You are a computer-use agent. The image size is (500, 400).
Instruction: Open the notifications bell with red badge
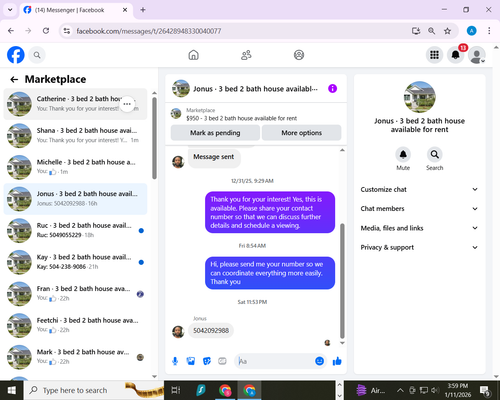[x=455, y=55]
